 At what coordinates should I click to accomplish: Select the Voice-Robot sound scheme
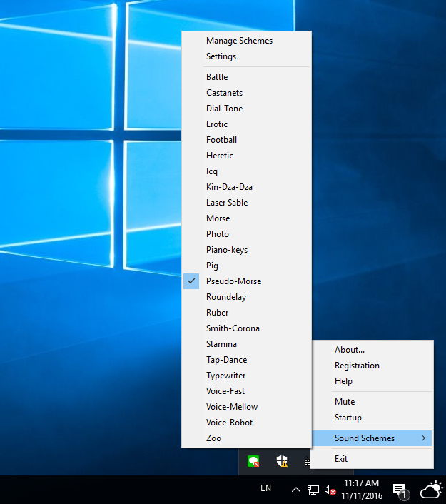coord(229,423)
